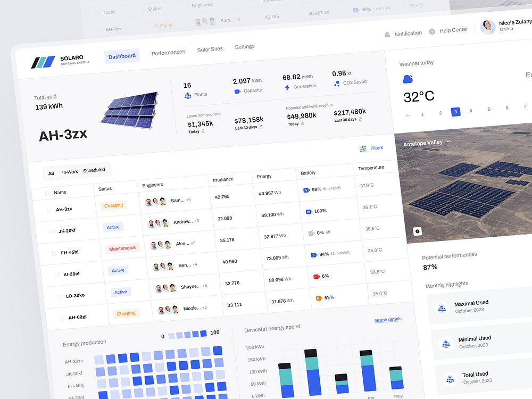Check the JK-20kf row checkbox
This screenshot has width=532, height=399.
click(52, 232)
